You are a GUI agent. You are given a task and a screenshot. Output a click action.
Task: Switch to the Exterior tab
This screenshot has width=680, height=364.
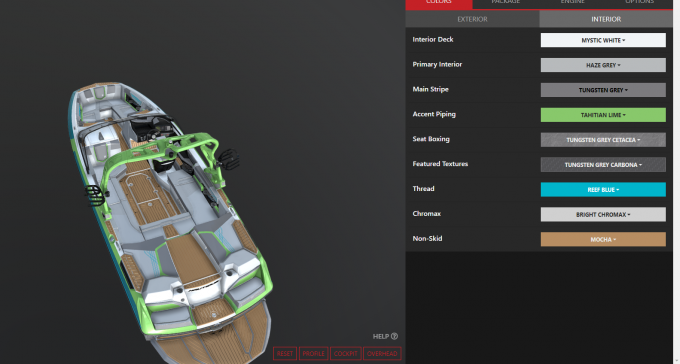[x=472, y=19]
